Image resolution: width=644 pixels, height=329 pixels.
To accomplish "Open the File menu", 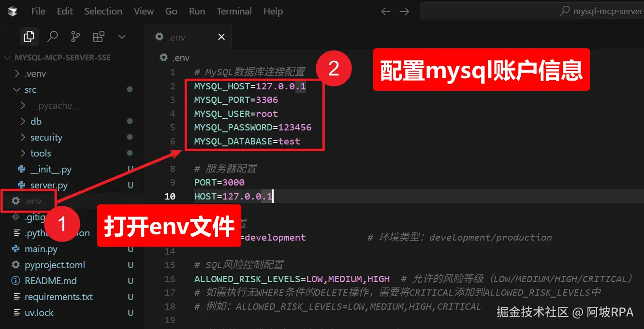I will click(38, 11).
